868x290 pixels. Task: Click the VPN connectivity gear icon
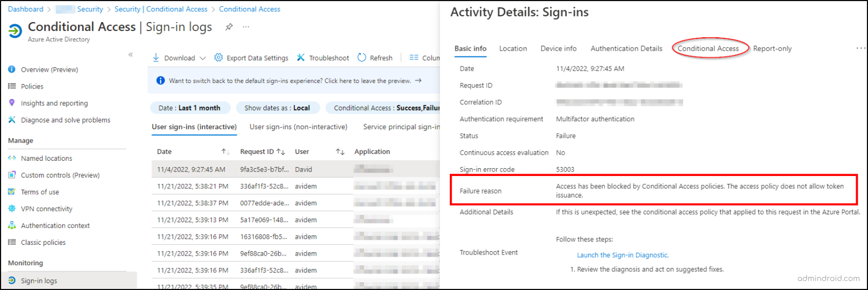(12, 209)
